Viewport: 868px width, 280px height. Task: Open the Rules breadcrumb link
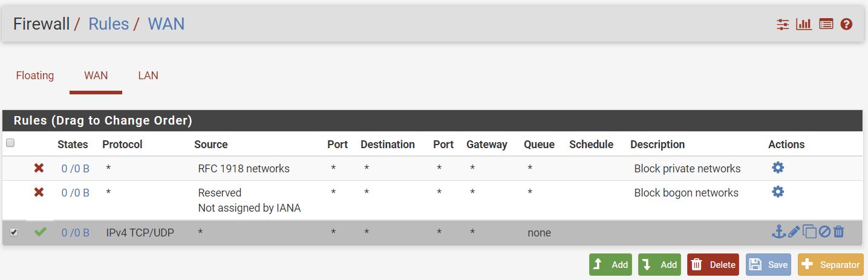108,24
